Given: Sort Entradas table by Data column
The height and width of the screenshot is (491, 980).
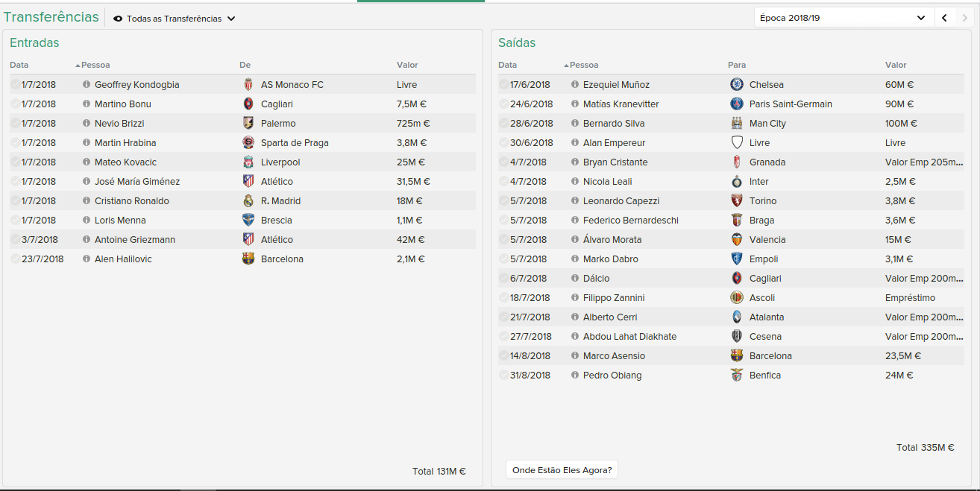Looking at the screenshot, I should pos(19,65).
